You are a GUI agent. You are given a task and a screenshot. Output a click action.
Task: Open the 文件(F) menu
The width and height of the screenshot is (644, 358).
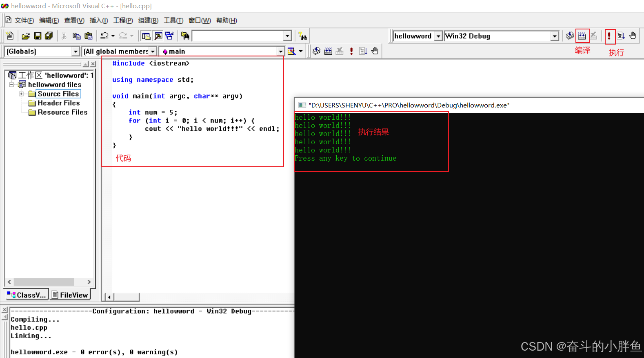tap(24, 20)
